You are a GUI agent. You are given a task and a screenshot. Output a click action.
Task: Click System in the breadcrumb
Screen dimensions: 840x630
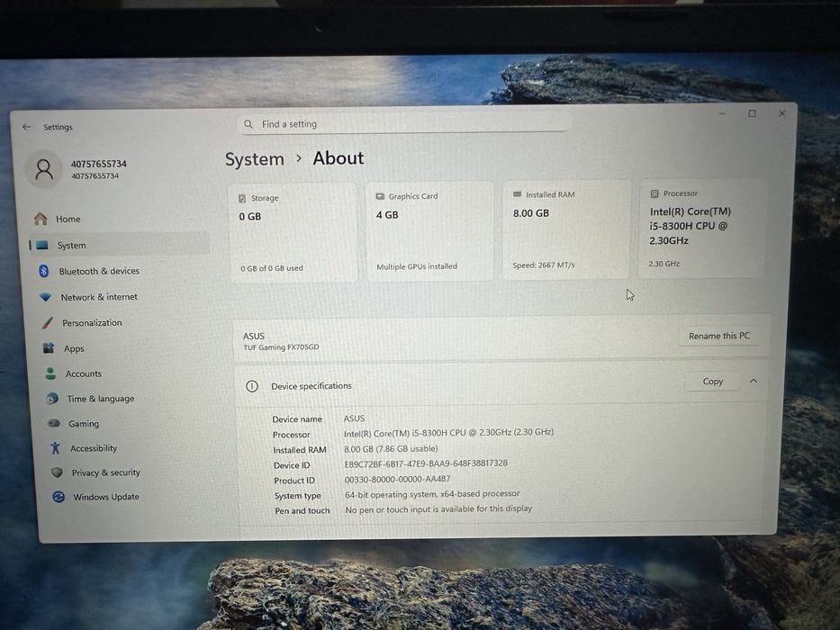[x=255, y=159]
